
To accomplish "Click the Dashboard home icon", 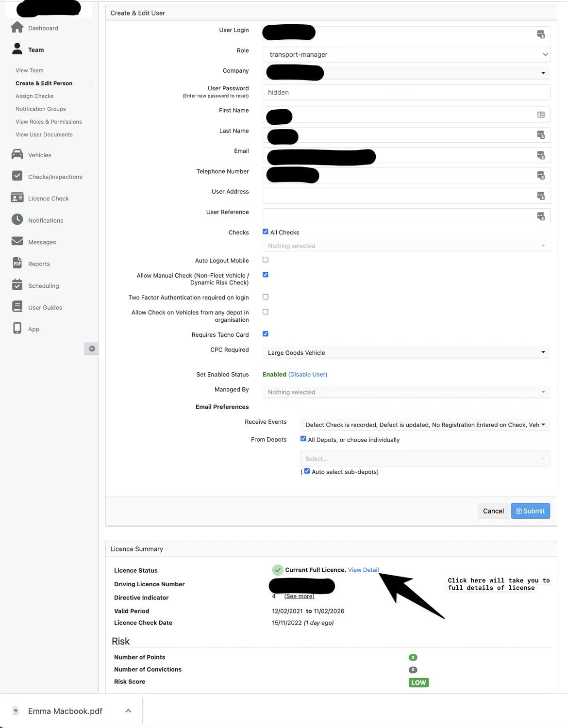I will pyautogui.click(x=17, y=27).
